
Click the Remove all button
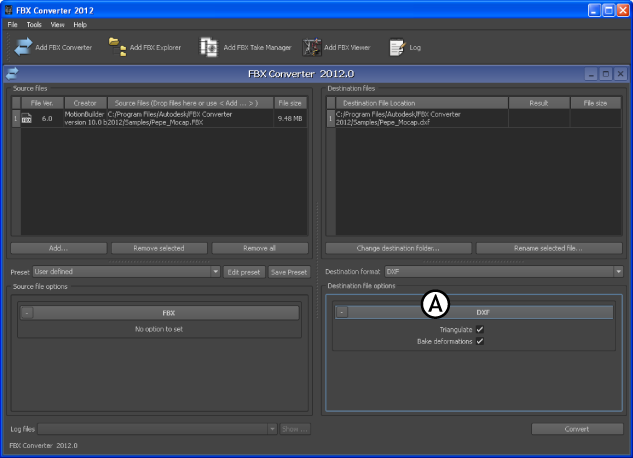(260, 248)
